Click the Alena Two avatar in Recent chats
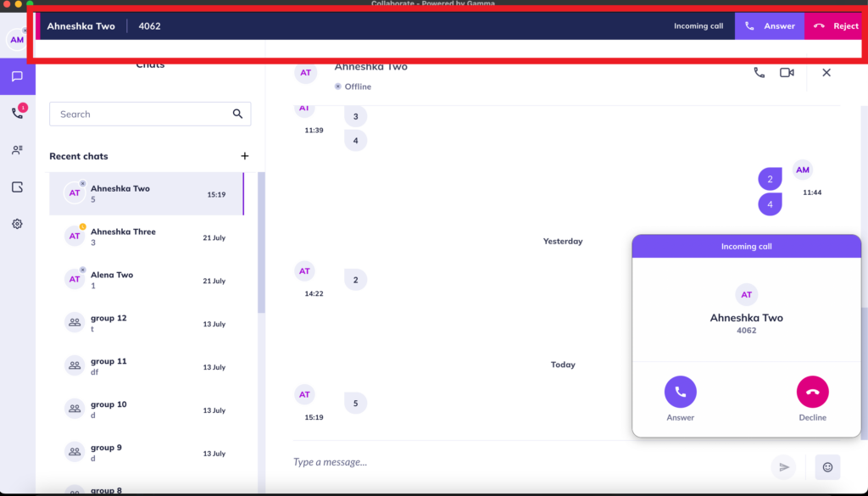 [75, 279]
